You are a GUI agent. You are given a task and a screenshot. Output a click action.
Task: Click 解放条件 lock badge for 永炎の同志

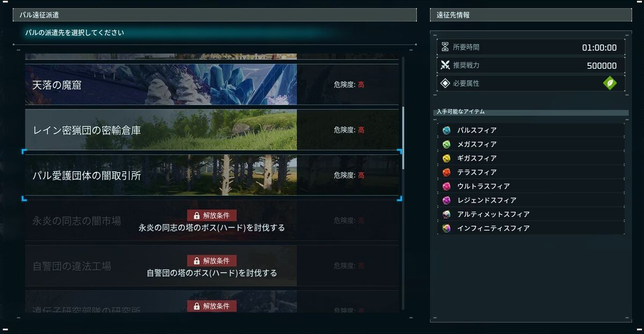point(211,216)
